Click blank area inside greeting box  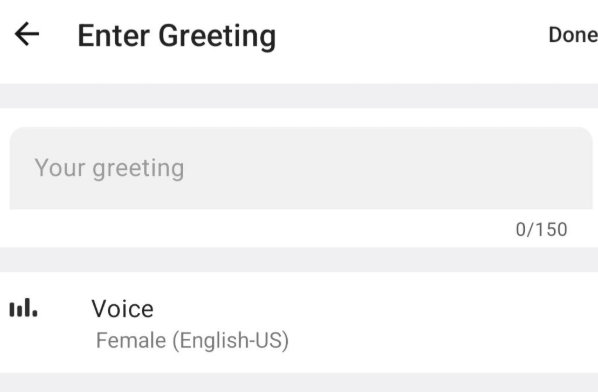[381, 168]
